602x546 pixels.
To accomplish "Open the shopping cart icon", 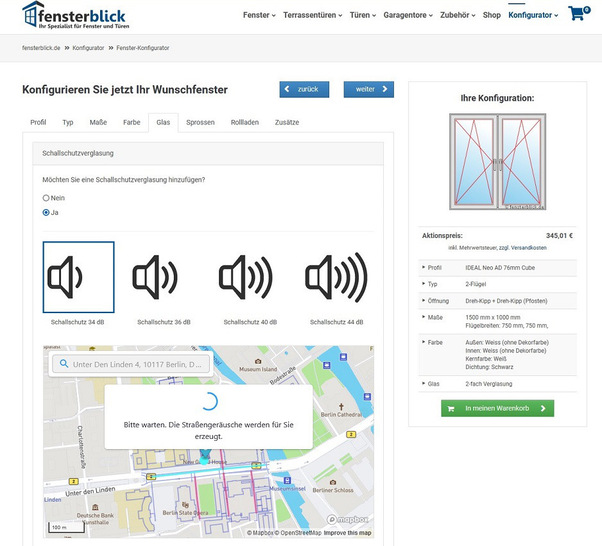I will coord(577,15).
